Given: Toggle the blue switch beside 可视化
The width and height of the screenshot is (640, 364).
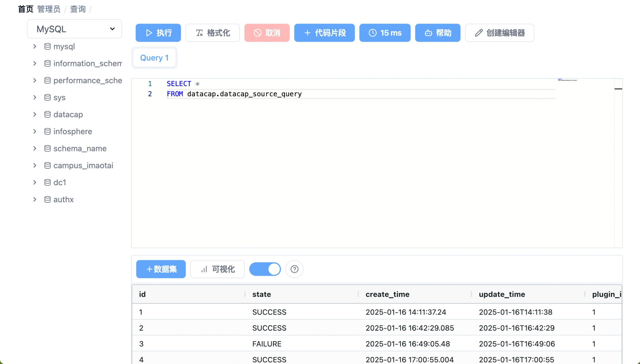Looking at the screenshot, I should (265, 269).
